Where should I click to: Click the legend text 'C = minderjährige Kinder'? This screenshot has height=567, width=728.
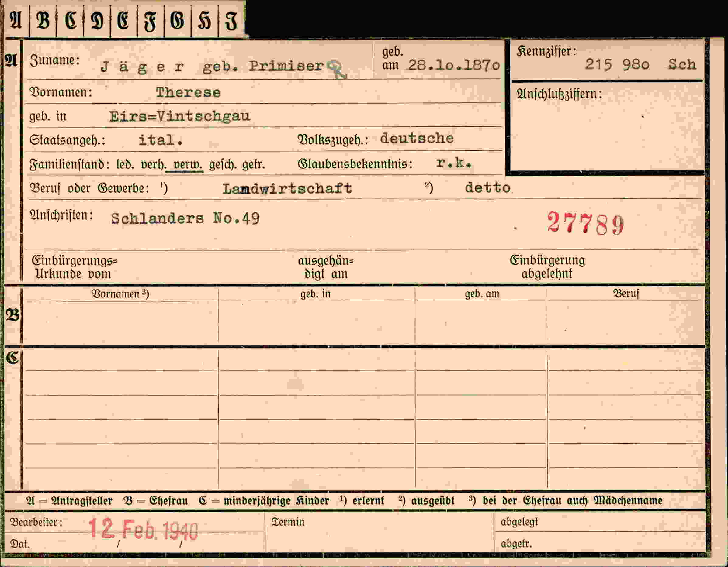(x=264, y=501)
